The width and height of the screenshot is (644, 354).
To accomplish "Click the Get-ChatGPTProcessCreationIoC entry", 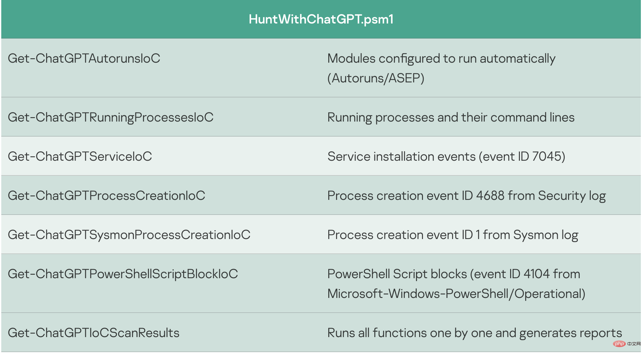I will click(107, 195).
